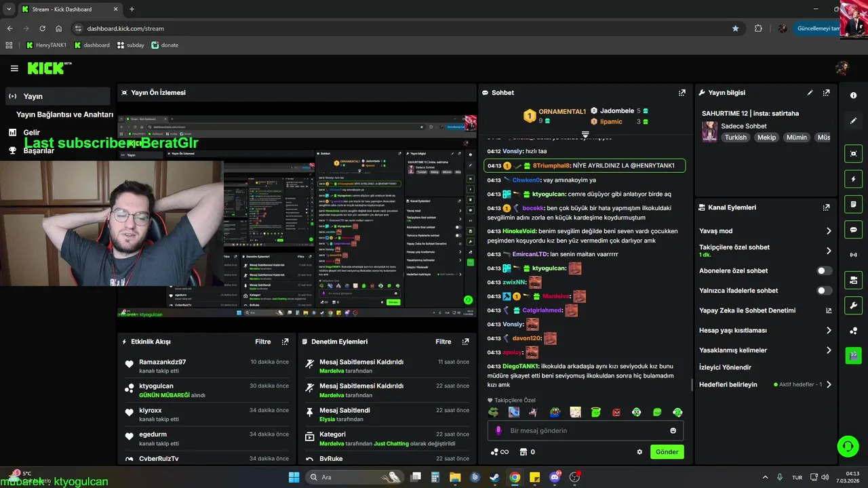Open the subday bookmark
The width and height of the screenshot is (868, 488).
pos(131,45)
